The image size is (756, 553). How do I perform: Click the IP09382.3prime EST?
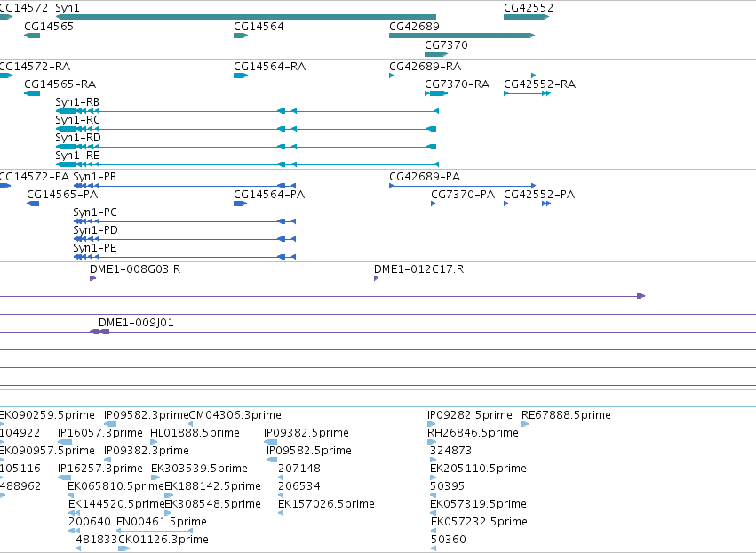(x=108, y=460)
